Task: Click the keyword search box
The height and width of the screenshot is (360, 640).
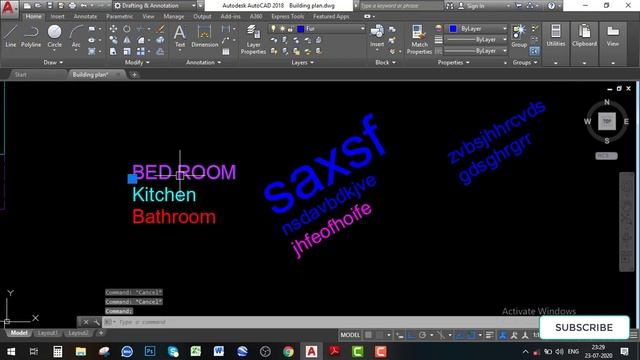Action: click(401, 6)
